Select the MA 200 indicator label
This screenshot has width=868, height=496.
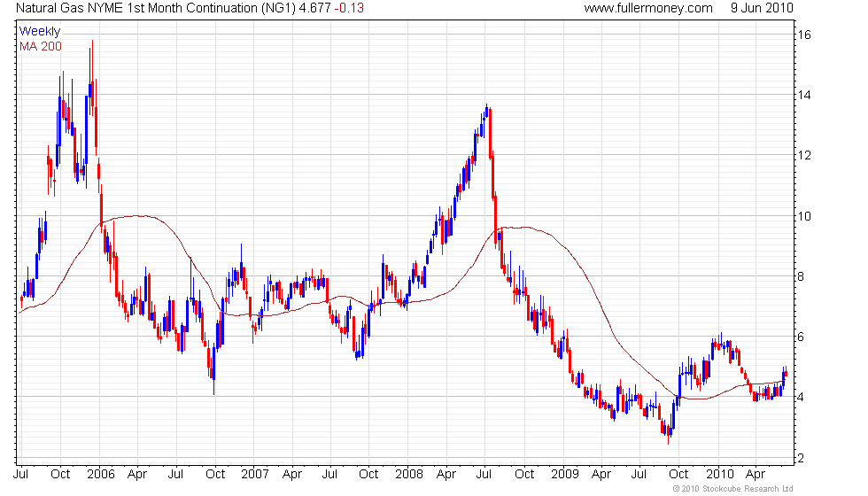[41, 46]
